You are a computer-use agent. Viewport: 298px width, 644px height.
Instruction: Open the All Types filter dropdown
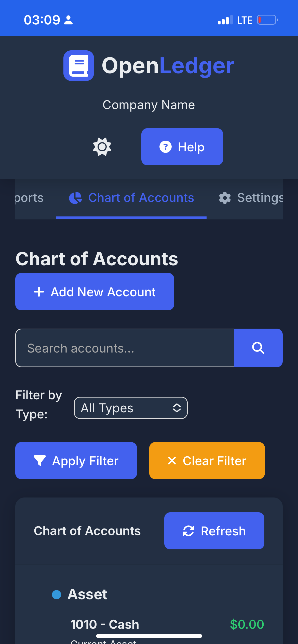[131, 408]
